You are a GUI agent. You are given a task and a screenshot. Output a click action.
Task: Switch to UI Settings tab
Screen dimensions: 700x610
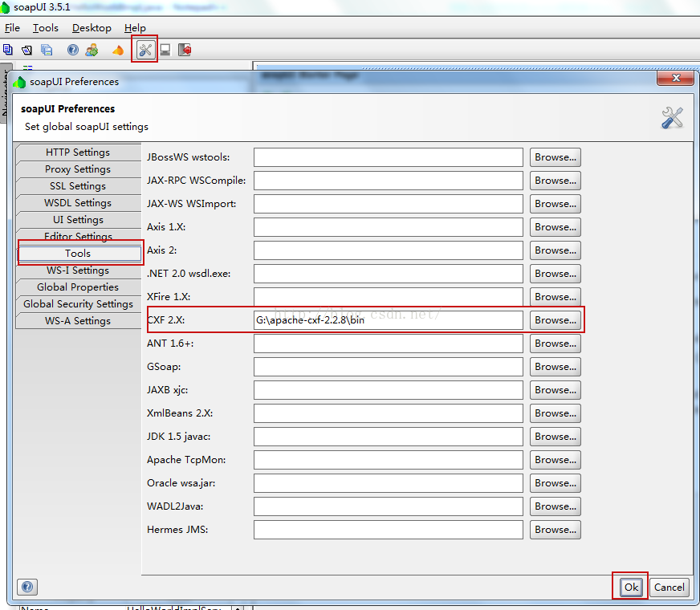(x=78, y=220)
